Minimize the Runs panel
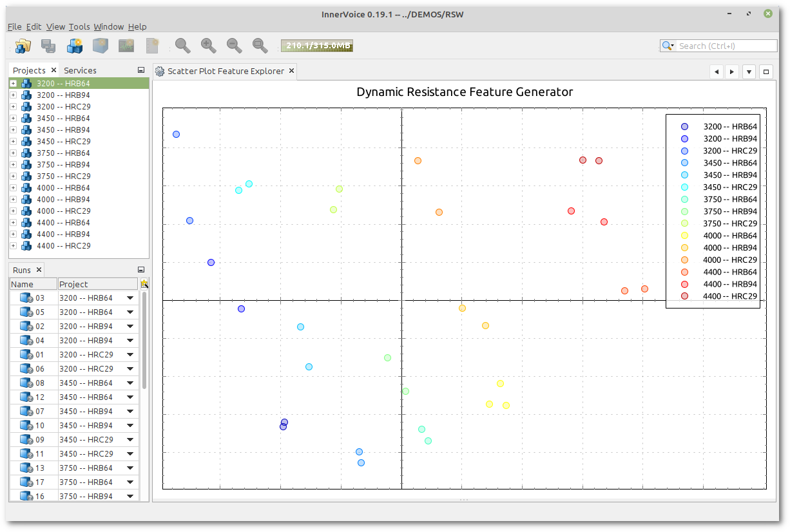The height and width of the screenshot is (532, 790). (x=141, y=270)
